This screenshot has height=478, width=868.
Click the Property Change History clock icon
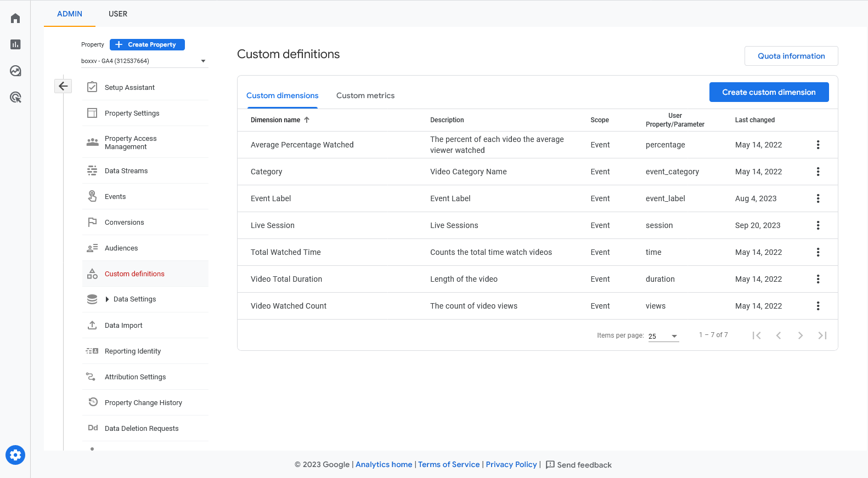point(93,402)
